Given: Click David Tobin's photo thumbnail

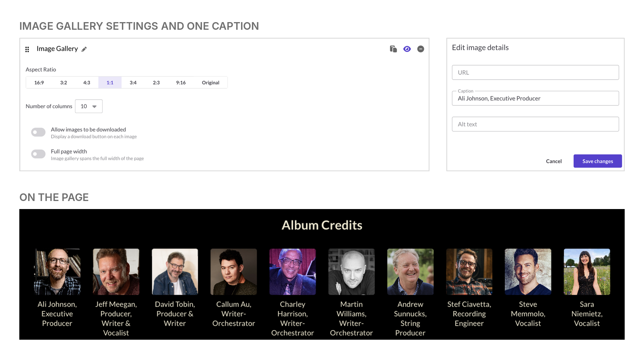Looking at the screenshot, I should tap(175, 272).
